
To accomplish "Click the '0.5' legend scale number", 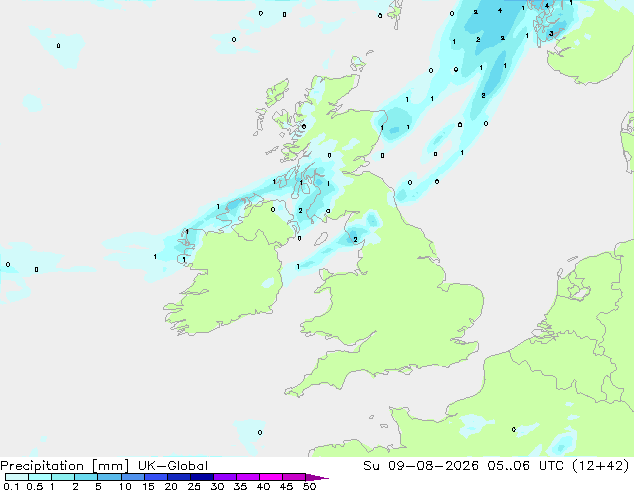I will [35, 486].
